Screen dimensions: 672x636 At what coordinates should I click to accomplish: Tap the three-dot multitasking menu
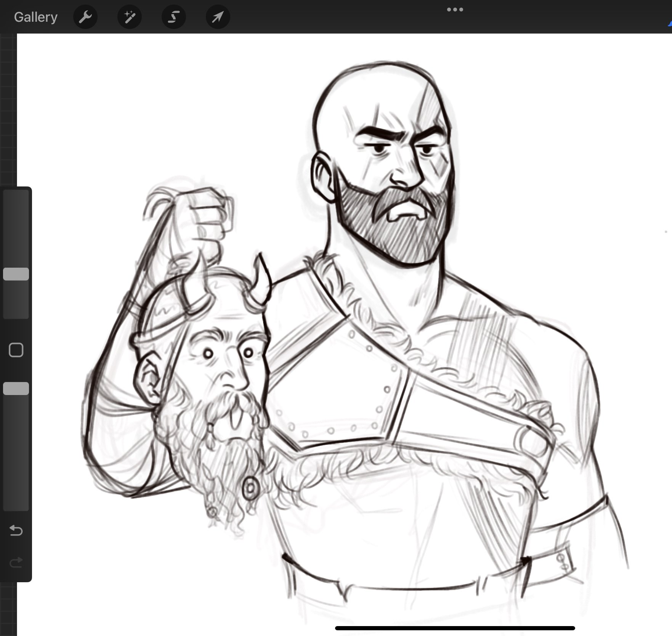455,10
